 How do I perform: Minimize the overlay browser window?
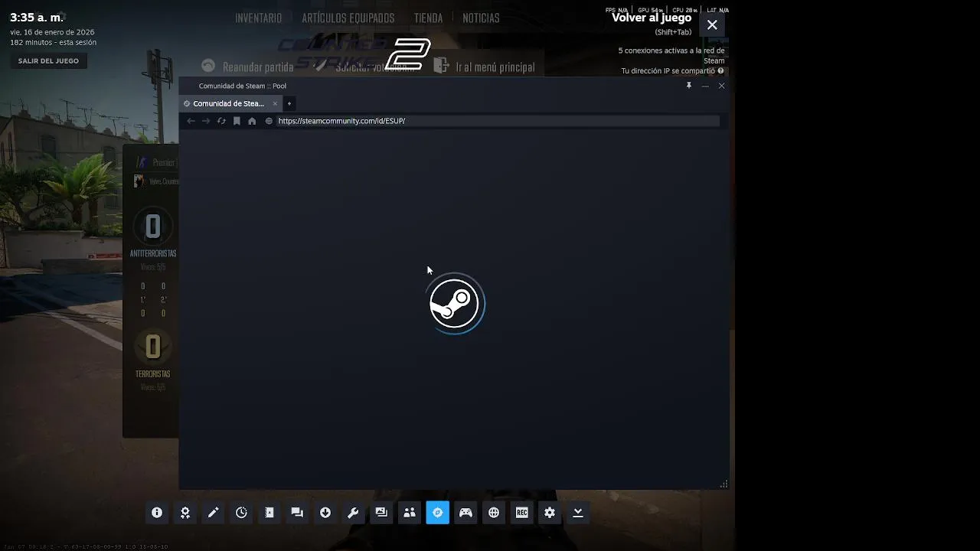[x=705, y=86]
